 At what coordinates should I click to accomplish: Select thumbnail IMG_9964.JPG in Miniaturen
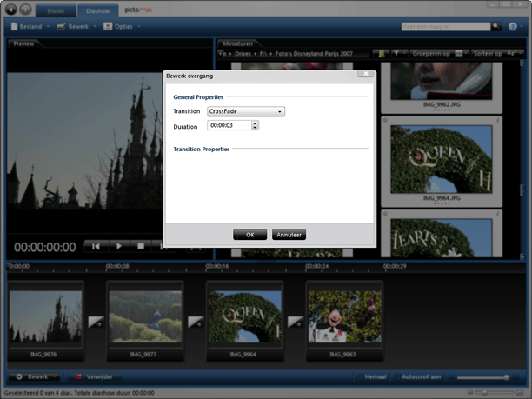coord(442,162)
